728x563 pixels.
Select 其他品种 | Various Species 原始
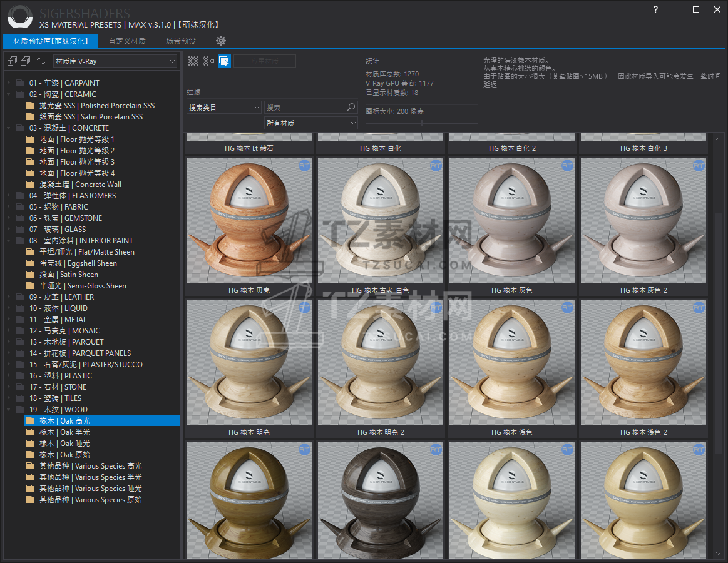[x=91, y=500]
